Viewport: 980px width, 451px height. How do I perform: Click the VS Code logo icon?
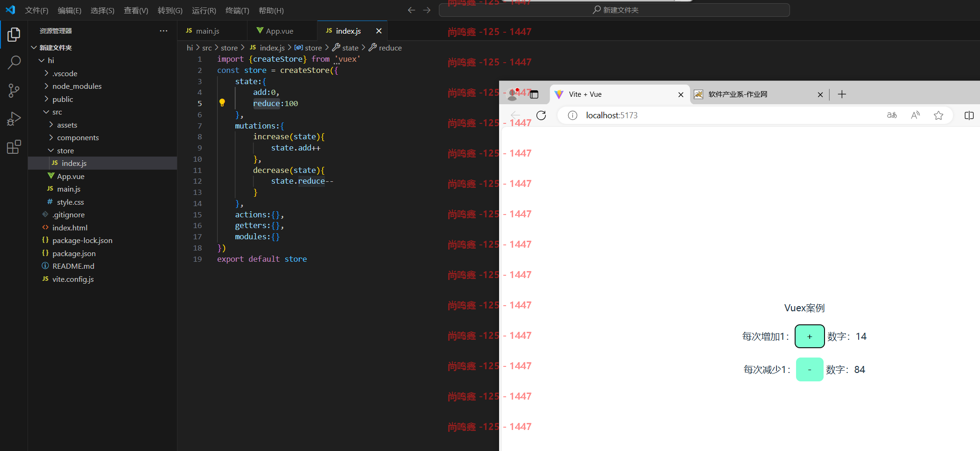pyautogui.click(x=10, y=10)
